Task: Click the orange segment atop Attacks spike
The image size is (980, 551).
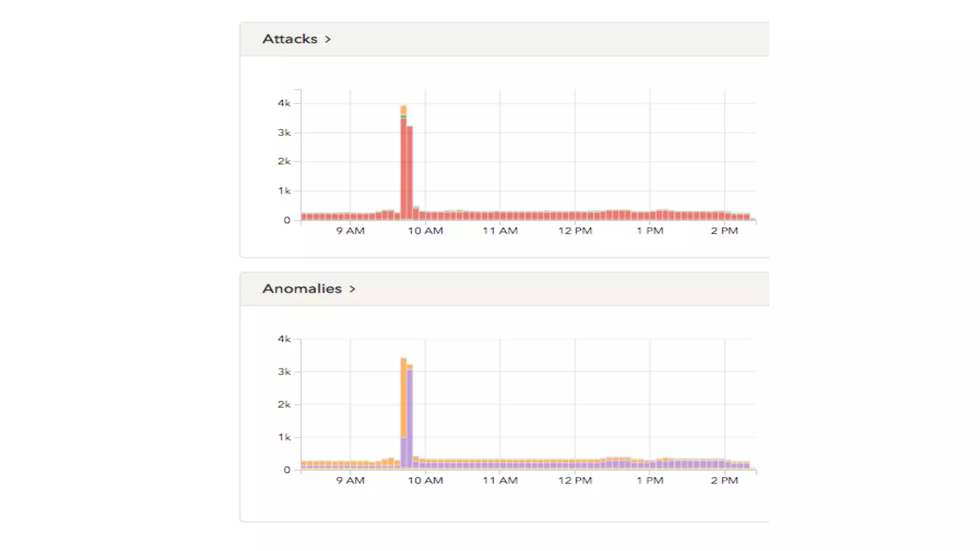Action: point(403,110)
